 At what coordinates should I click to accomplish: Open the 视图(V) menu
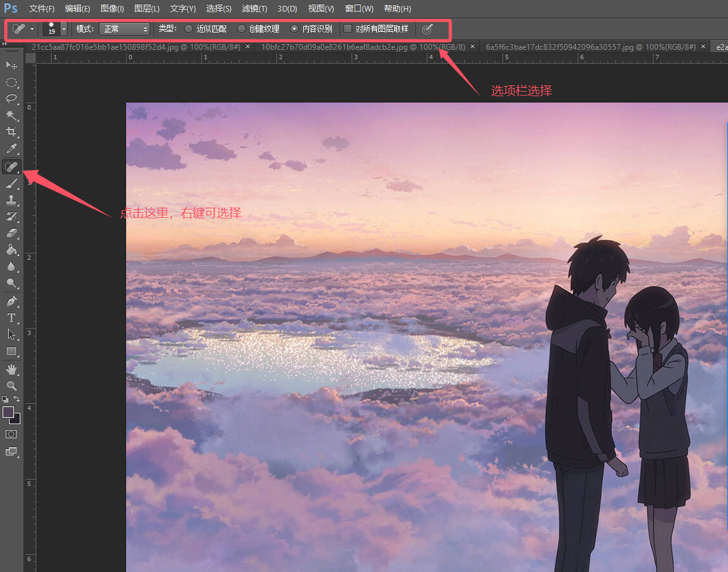pos(321,8)
